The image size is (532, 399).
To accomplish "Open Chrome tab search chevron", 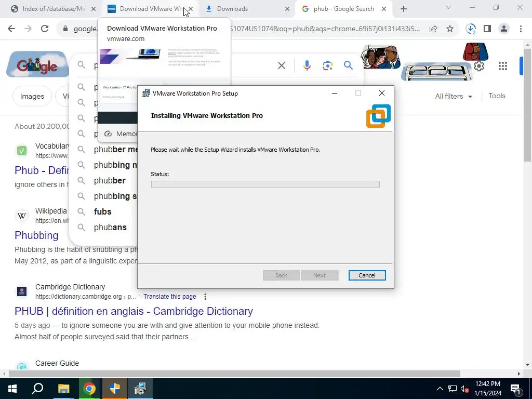I will (448, 7).
